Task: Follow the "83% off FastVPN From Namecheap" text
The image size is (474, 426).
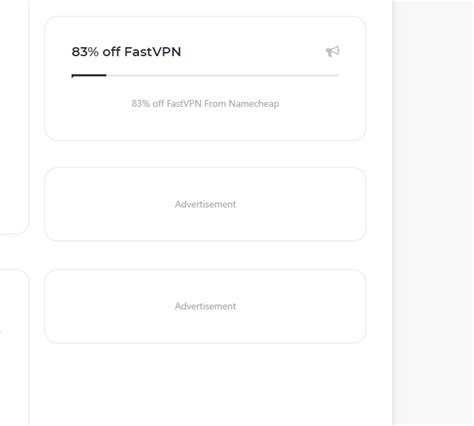Action: (x=205, y=104)
